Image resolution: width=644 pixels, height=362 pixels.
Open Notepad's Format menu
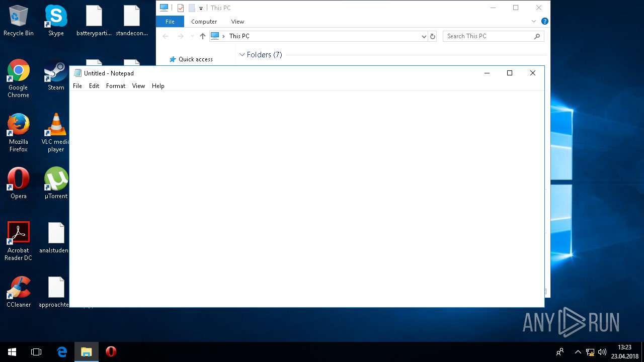pyautogui.click(x=116, y=86)
